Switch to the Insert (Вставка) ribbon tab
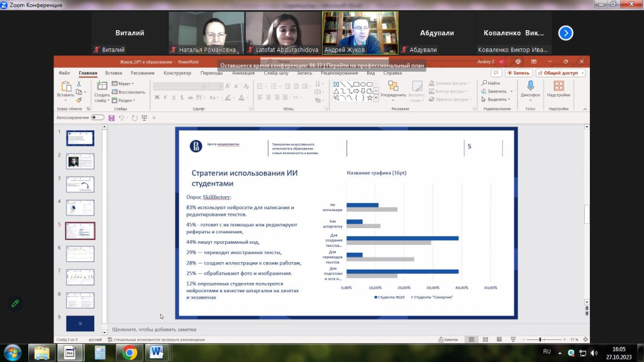 point(114,73)
